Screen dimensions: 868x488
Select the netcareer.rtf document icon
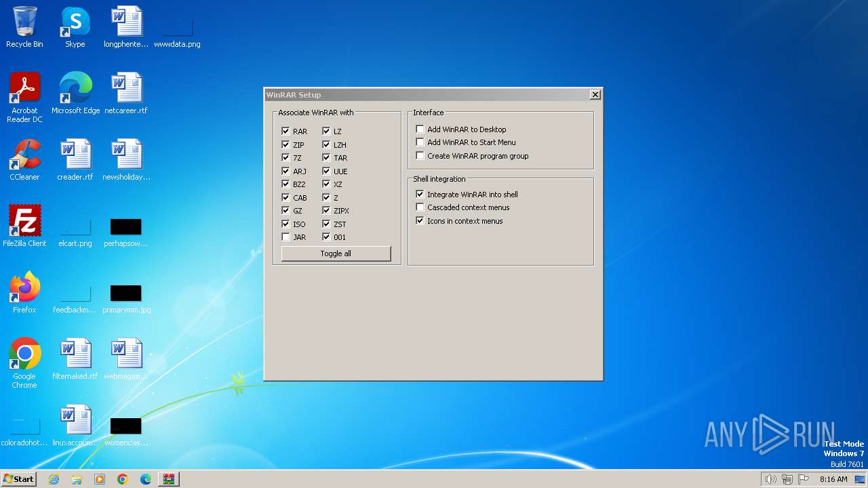point(126,94)
